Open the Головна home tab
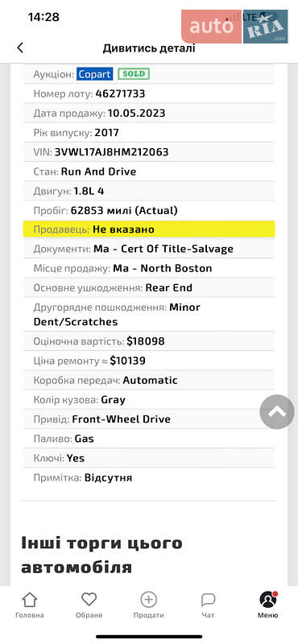This screenshot has width=298, height=644. tap(29, 605)
